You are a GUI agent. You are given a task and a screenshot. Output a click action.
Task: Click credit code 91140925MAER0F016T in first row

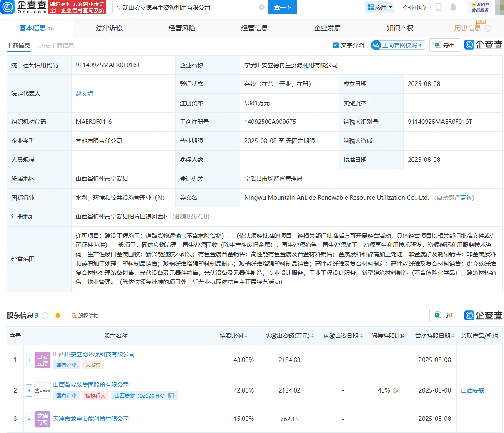(108, 65)
